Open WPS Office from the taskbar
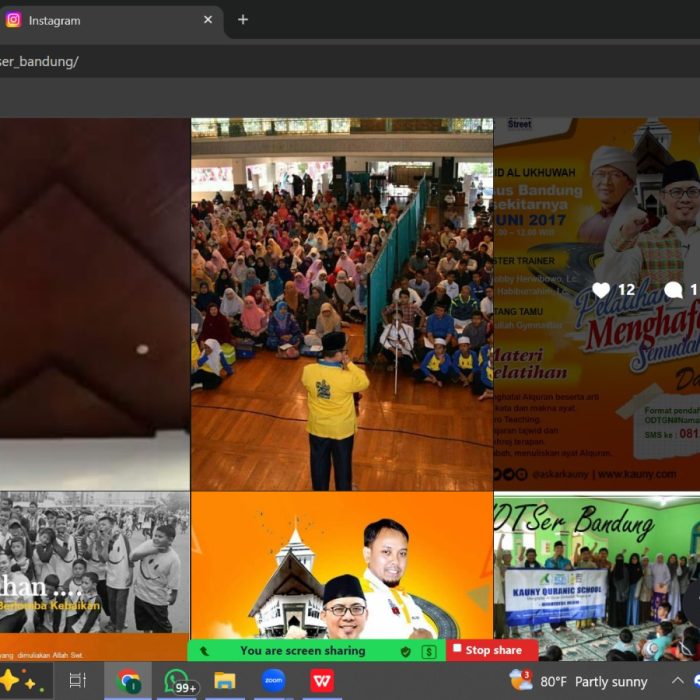Image resolution: width=700 pixels, height=700 pixels. [322, 680]
